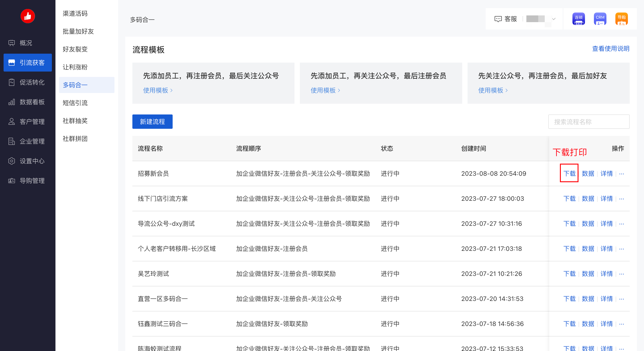Click flow name 陈海蛟测试流程
The width and height of the screenshot is (644, 351).
coord(159,348)
